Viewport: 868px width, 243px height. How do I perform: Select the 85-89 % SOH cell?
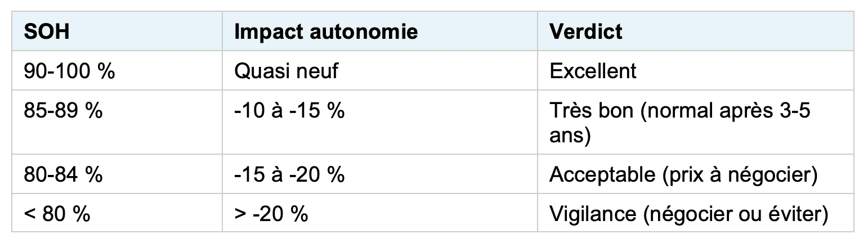click(63, 111)
